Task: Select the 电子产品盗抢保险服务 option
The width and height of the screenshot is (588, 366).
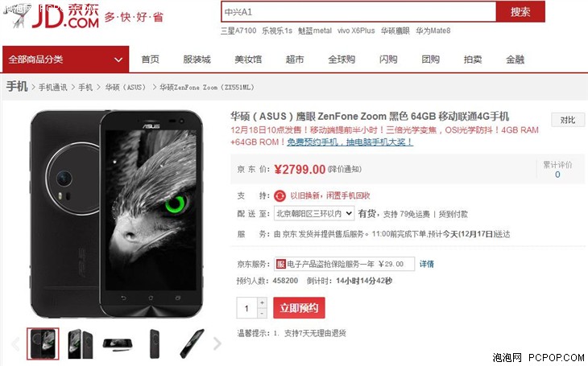Action: tap(344, 264)
